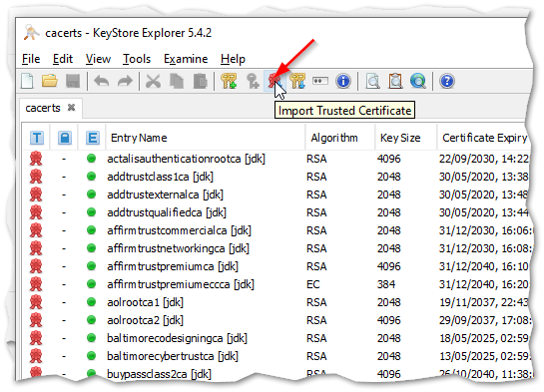This screenshot has height=392, width=544.
Task: Create a new KeyStore with toolbar icon
Action: tap(27, 81)
